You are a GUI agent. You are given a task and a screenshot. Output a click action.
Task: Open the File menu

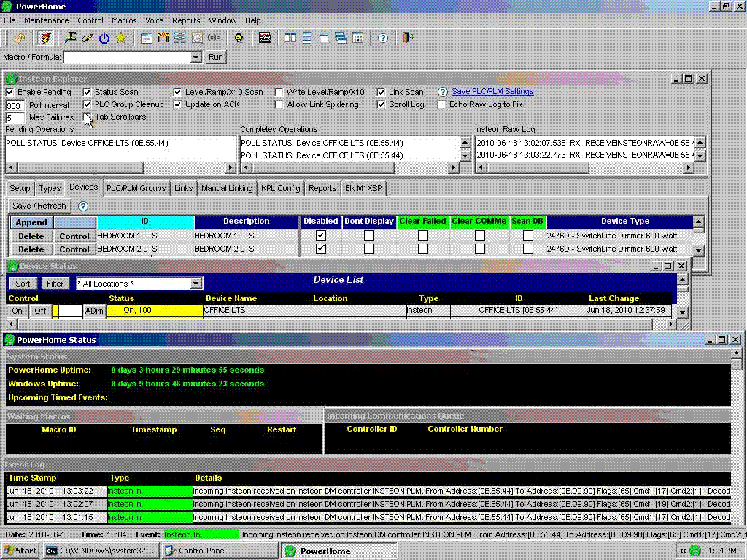9,20
